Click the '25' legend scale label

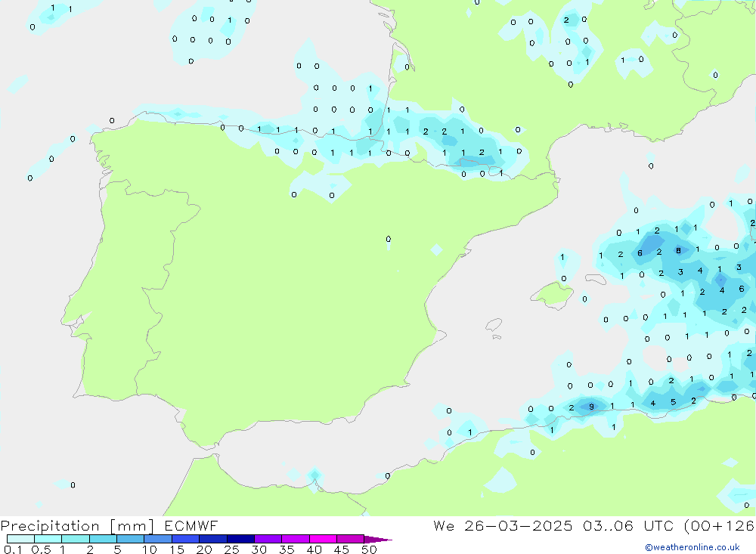[x=231, y=549]
